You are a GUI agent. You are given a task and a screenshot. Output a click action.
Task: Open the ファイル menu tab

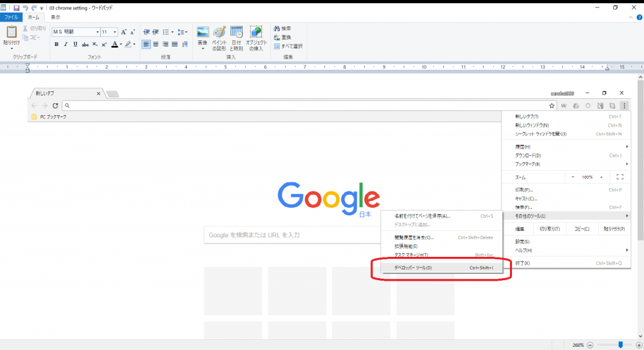pyautogui.click(x=11, y=18)
